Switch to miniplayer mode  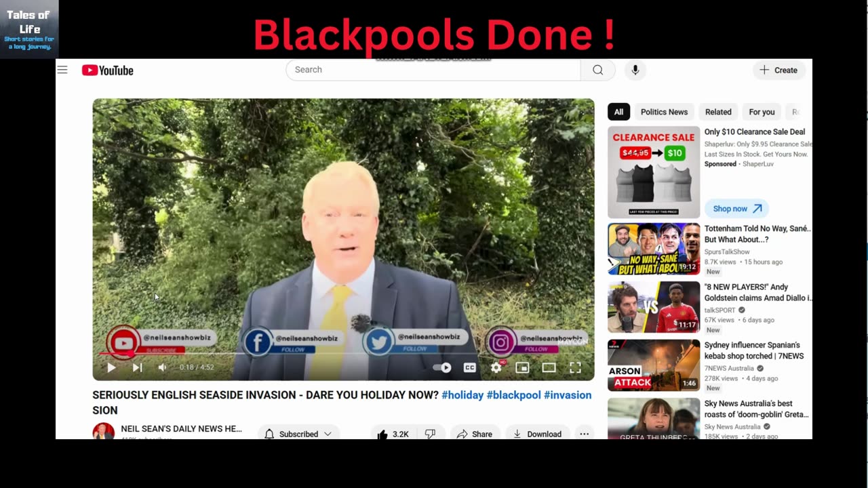(x=522, y=367)
